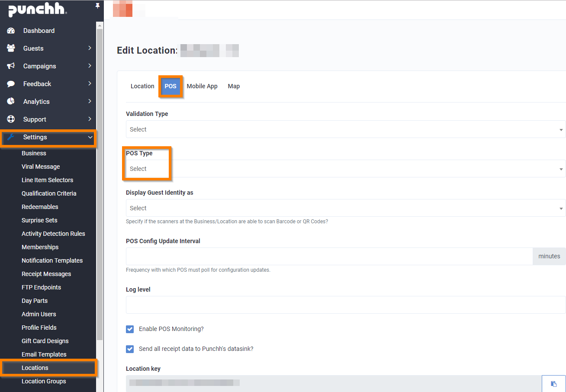
Task: Open Location Groups in sidebar
Action: [x=44, y=381]
